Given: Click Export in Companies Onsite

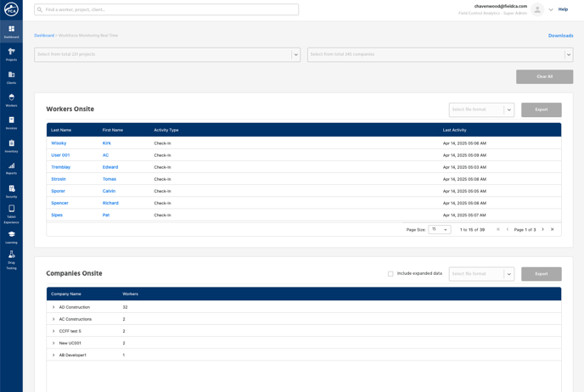Looking at the screenshot, I should pyautogui.click(x=542, y=274).
